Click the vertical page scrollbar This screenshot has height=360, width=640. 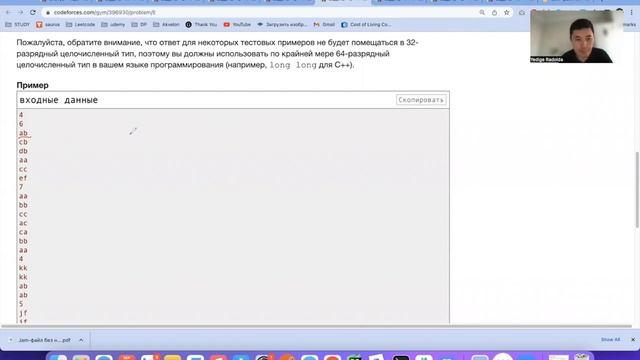[637, 190]
